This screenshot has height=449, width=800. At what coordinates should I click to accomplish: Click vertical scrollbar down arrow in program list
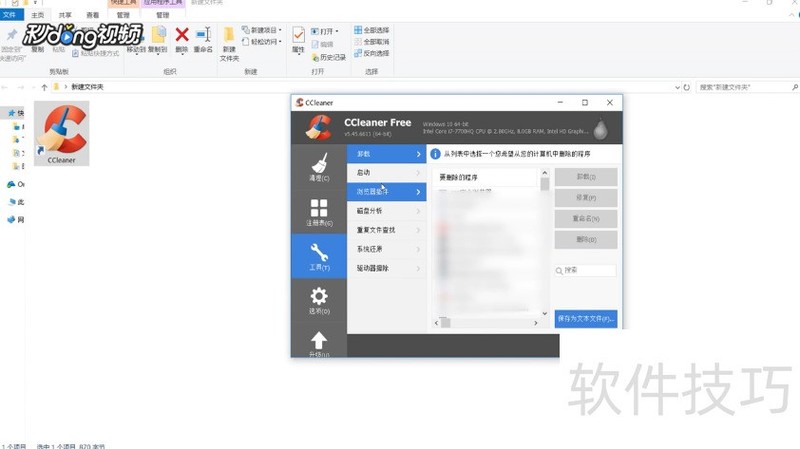coord(544,313)
